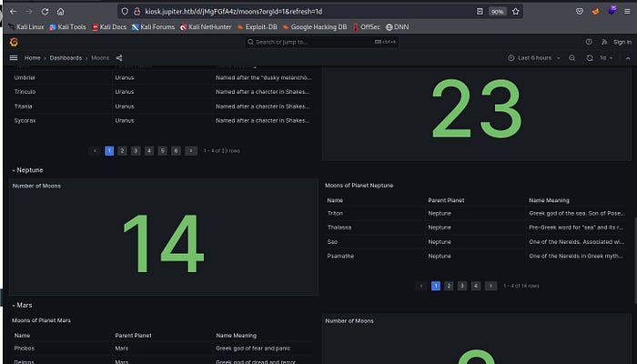Go to page 5 of Uranus moons table
The height and width of the screenshot is (364, 637).
click(x=163, y=151)
